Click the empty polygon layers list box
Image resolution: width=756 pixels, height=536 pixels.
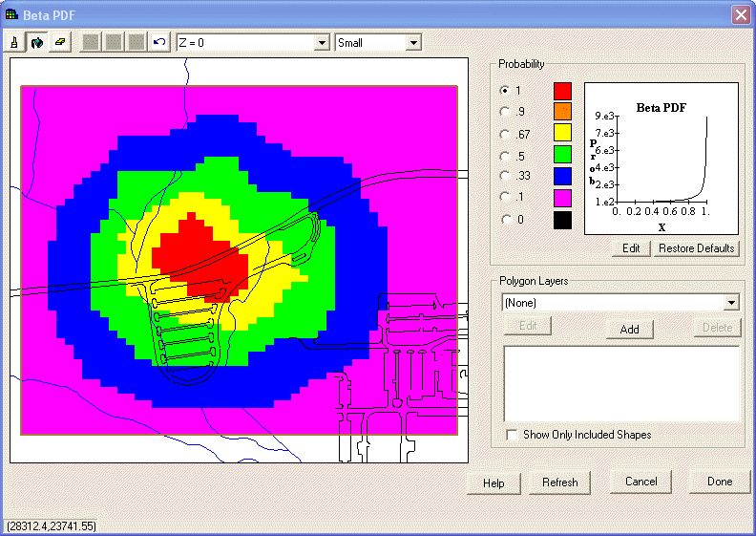(621, 383)
